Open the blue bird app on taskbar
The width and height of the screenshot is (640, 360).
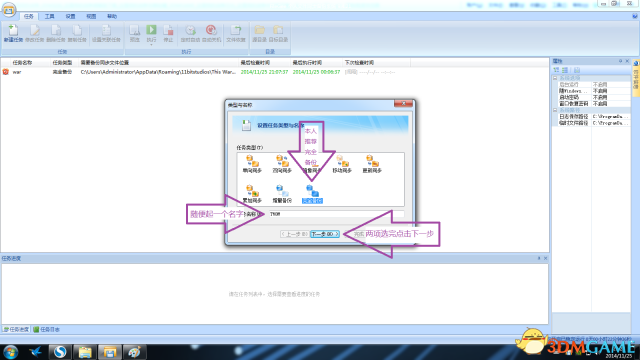[x=36, y=352]
